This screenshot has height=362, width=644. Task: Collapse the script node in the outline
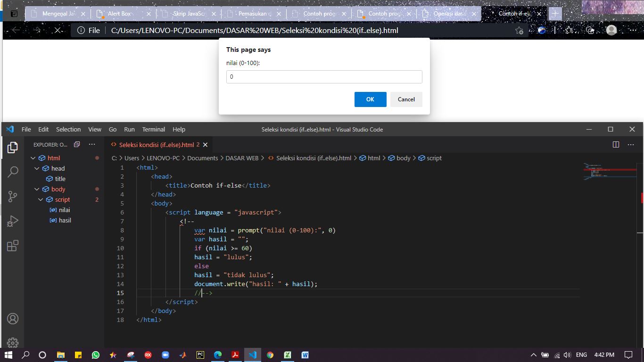[41, 199]
